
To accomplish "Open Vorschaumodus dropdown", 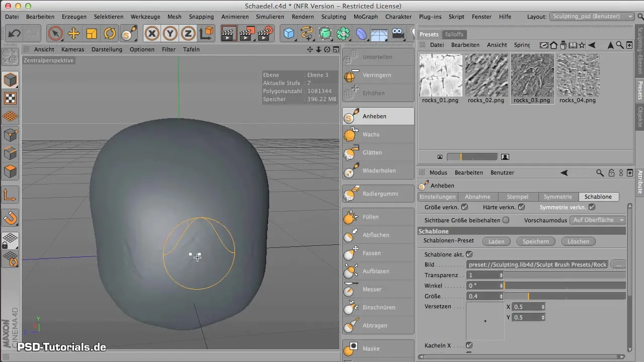I will [598, 220].
